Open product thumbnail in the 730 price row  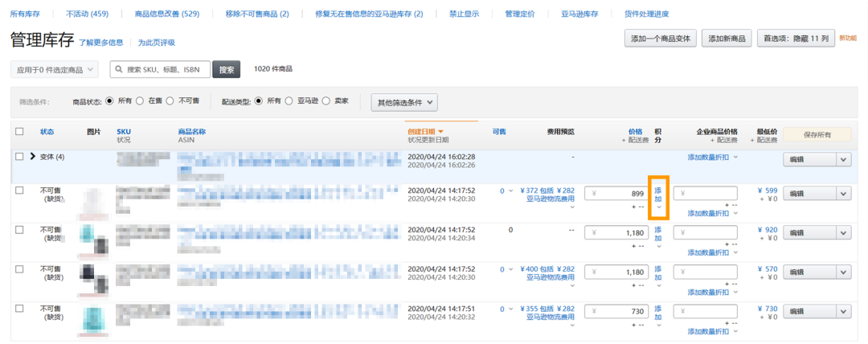[95, 321]
